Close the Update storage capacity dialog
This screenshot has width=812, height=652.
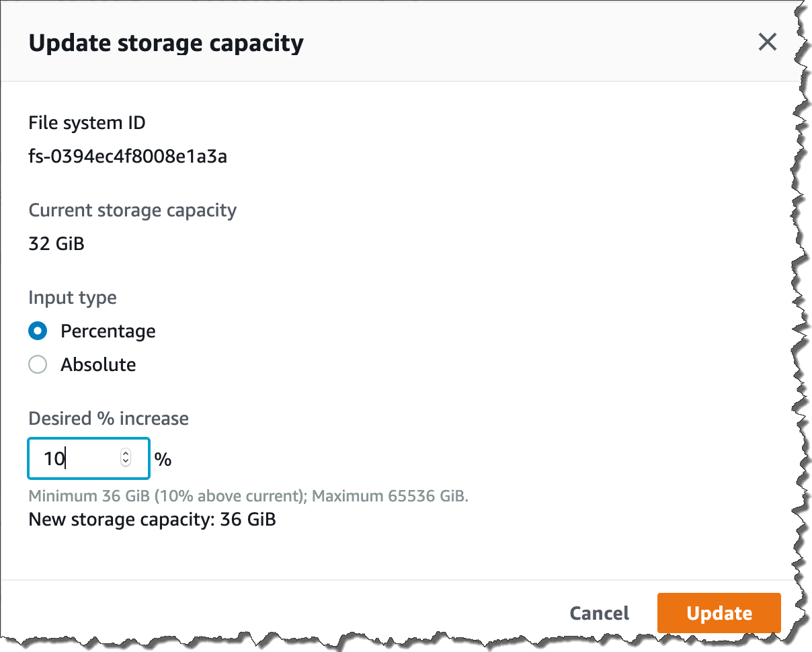point(767,42)
